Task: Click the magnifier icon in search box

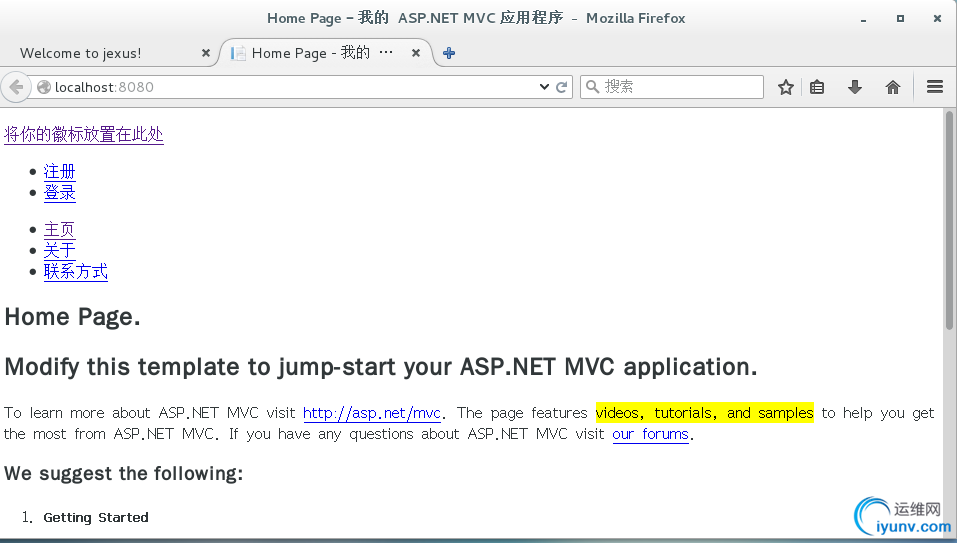Action: click(x=591, y=87)
